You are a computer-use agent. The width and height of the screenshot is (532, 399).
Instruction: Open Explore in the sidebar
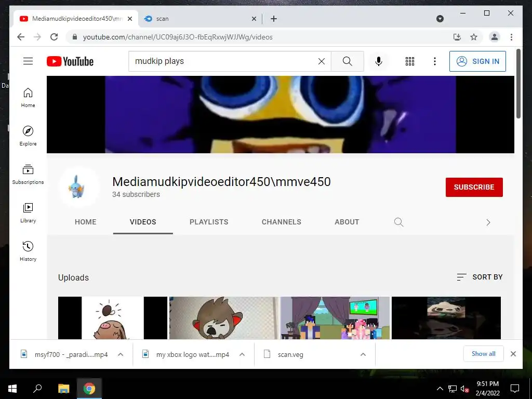pyautogui.click(x=28, y=136)
